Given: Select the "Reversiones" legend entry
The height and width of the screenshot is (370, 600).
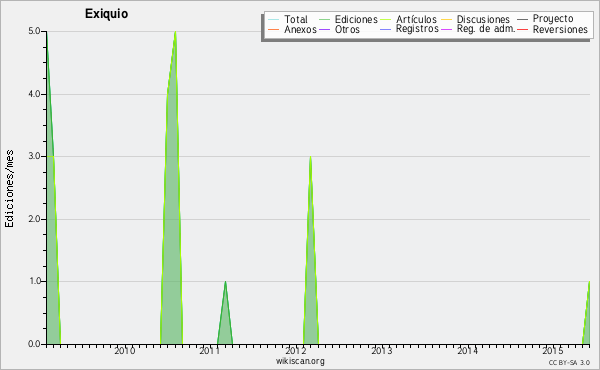Looking at the screenshot, I should pyautogui.click(x=560, y=29).
